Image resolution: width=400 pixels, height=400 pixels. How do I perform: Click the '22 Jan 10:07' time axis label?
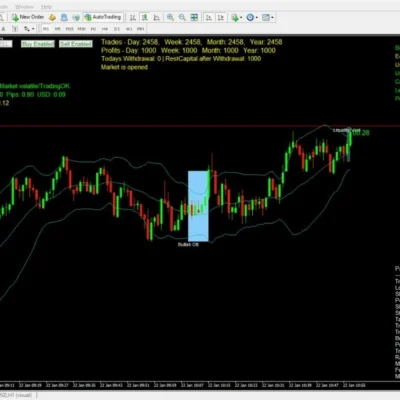(192, 385)
